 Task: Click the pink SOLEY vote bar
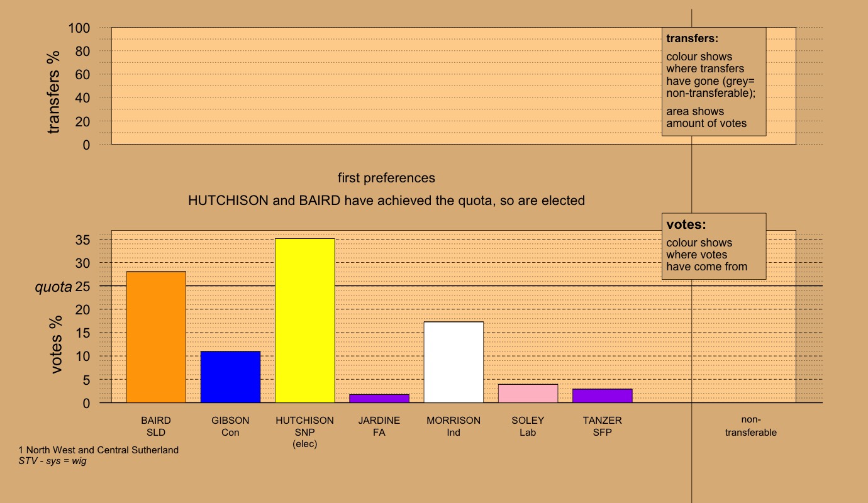pyautogui.click(x=528, y=394)
